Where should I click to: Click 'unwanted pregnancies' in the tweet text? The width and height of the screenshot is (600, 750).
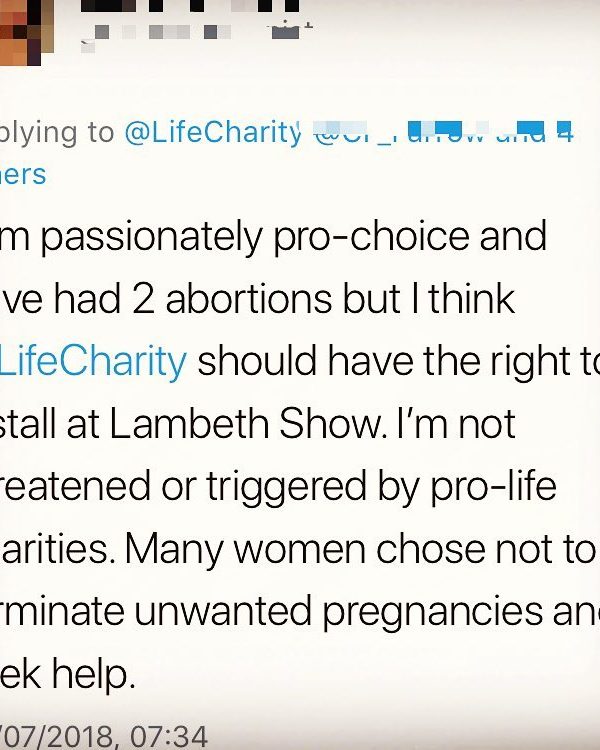[339, 612]
